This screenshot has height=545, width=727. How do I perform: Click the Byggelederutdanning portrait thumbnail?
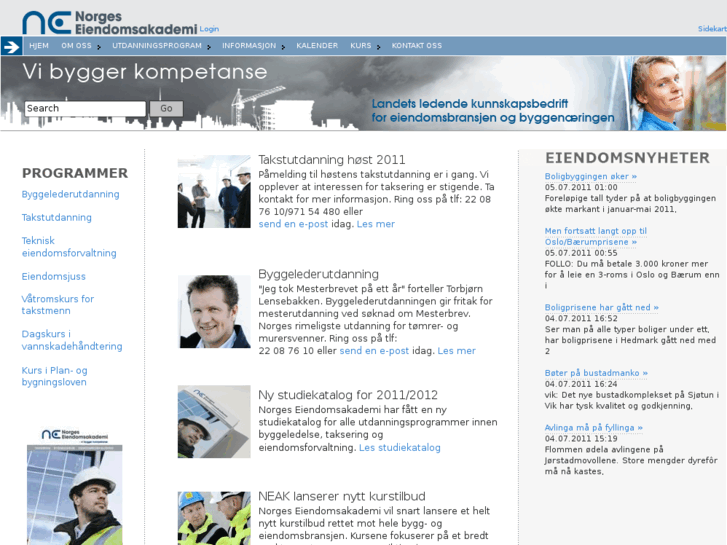click(x=214, y=311)
